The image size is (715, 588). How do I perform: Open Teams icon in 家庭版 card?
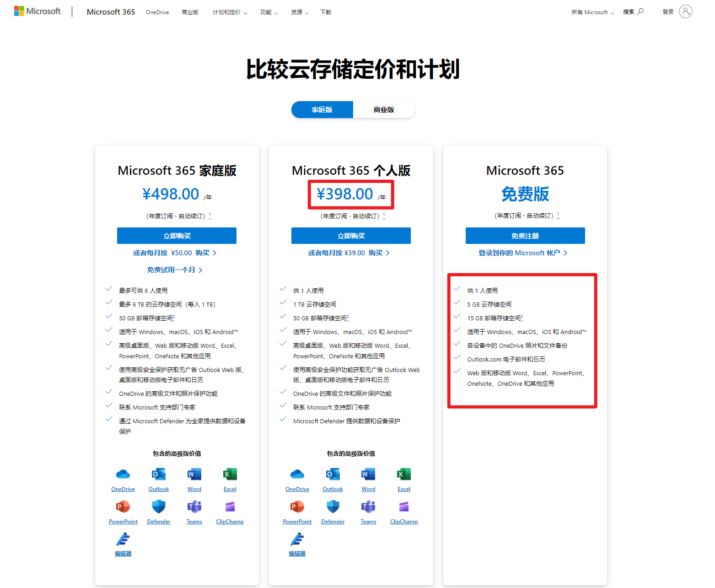pyautogui.click(x=194, y=507)
